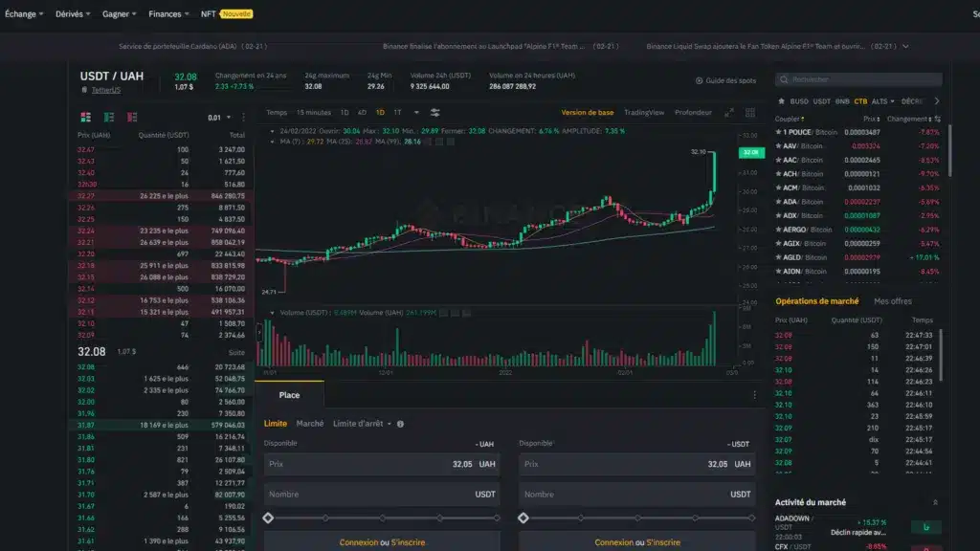980x551 pixels.
Task: Toggle the swap icon beside the Changement column
Action: pos(938,119)
